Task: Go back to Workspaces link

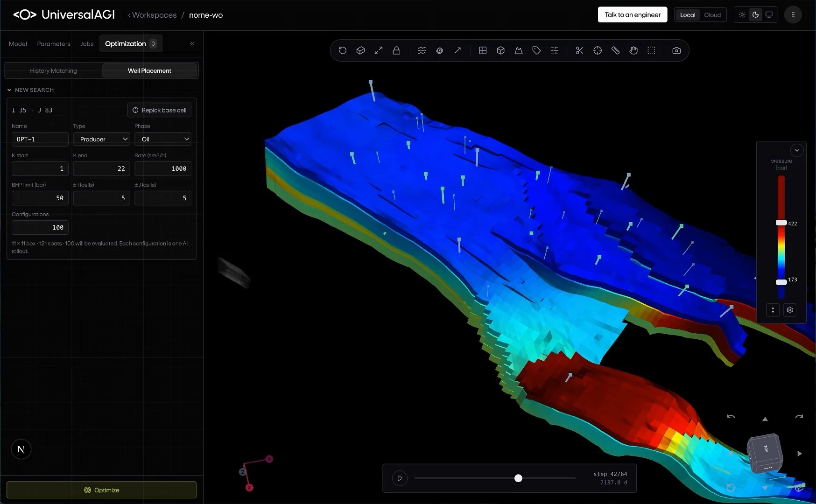Action: click(152, 15)
